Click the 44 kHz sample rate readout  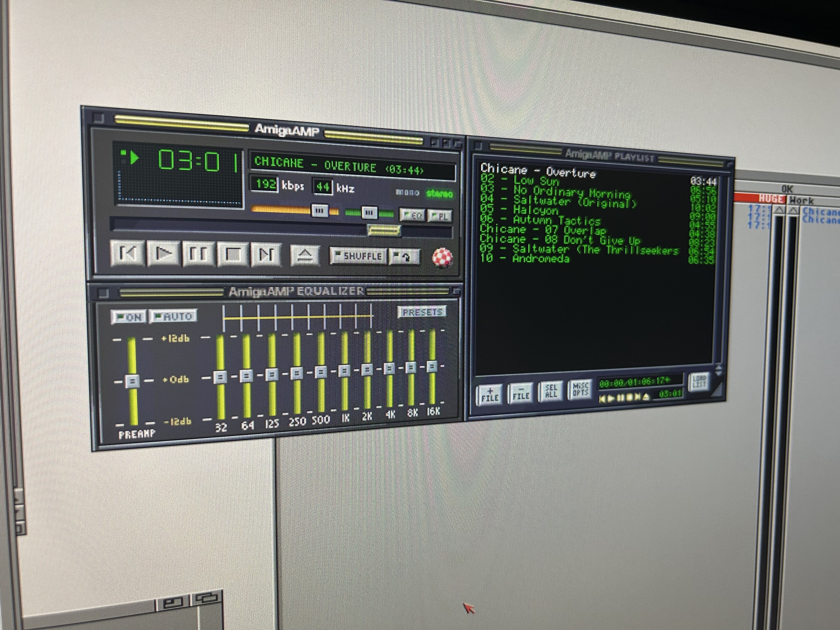point(323,187)
